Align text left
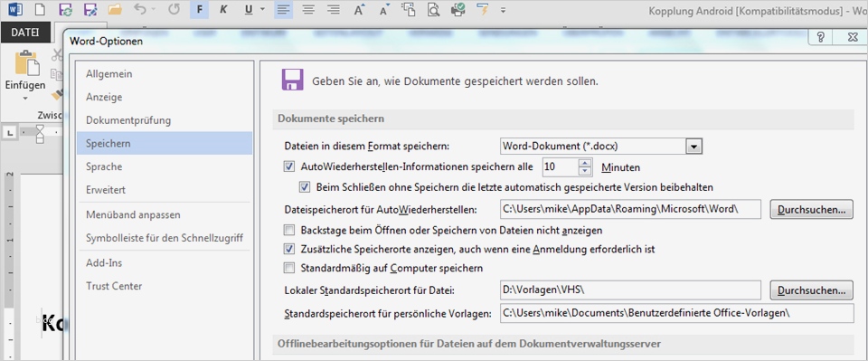Screen dimensions: 868x361 click(x=283, y=9)
